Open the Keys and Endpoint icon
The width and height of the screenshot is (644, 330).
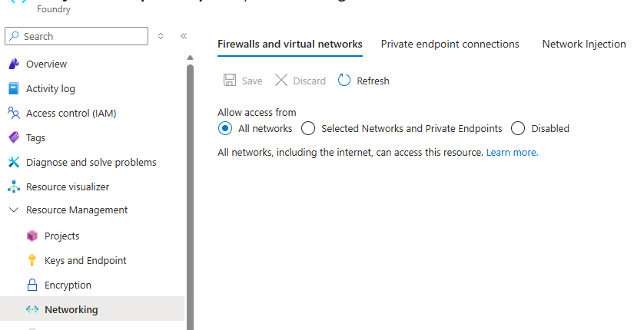click(x=32, y=261)
